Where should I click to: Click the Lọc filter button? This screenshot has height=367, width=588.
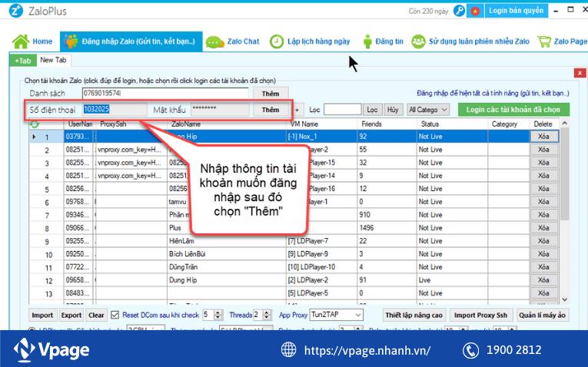click(x=372, y=110)
